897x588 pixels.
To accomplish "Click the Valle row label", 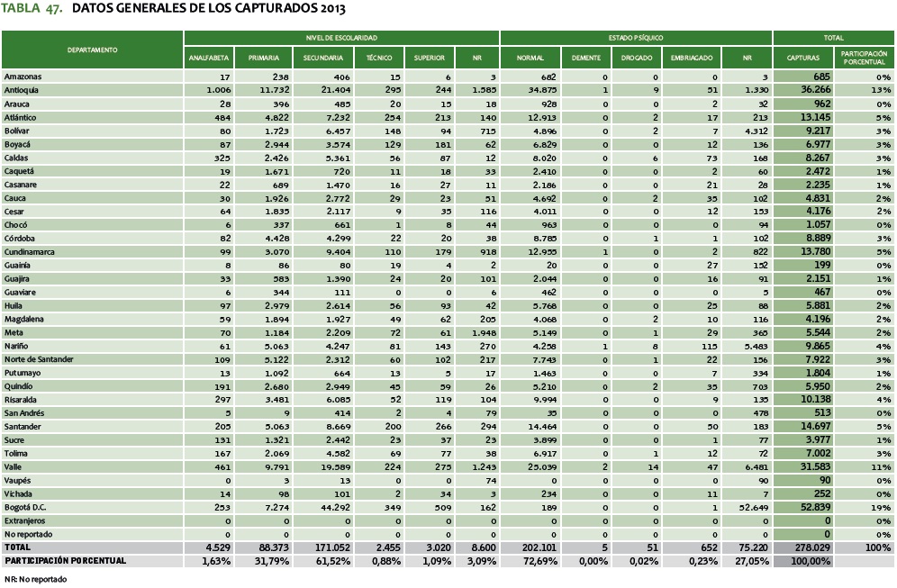I will coord(14,466).
